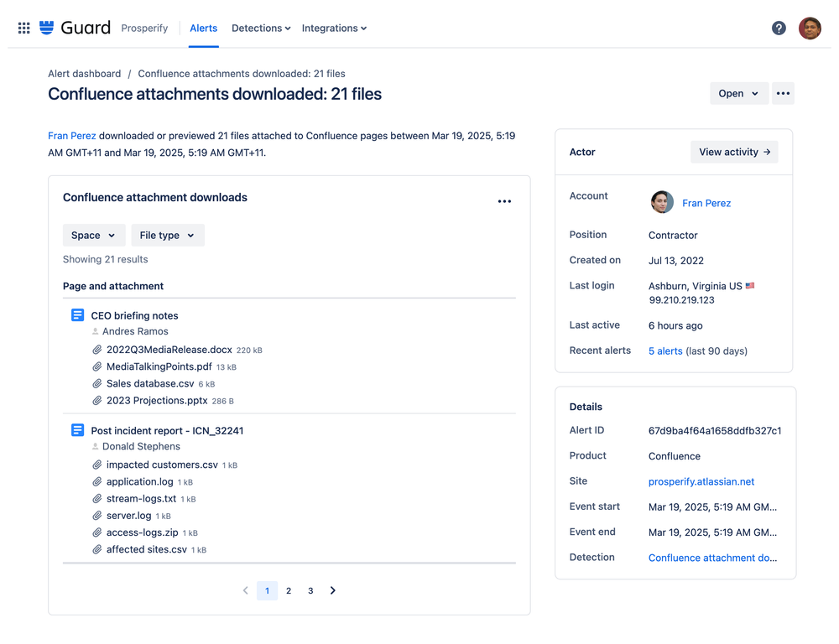Go to previous page with left chevron
839x644 pixels.
tap(246, 590)
